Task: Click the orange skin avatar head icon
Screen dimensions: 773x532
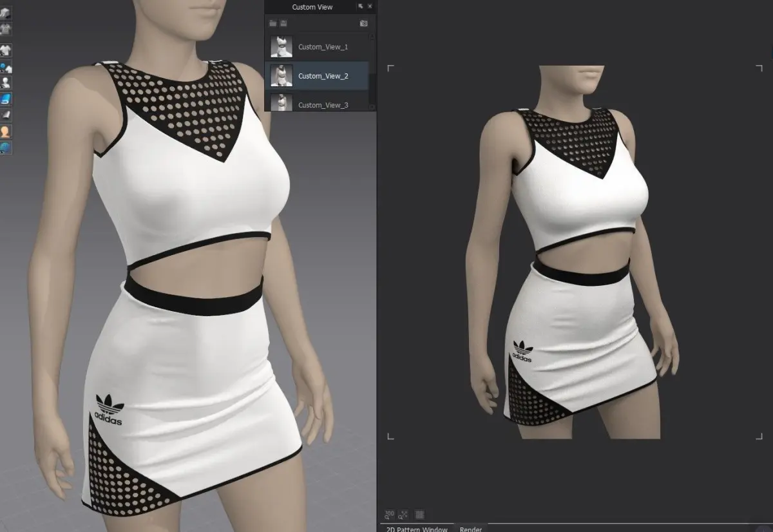Action: click(6, 131)
